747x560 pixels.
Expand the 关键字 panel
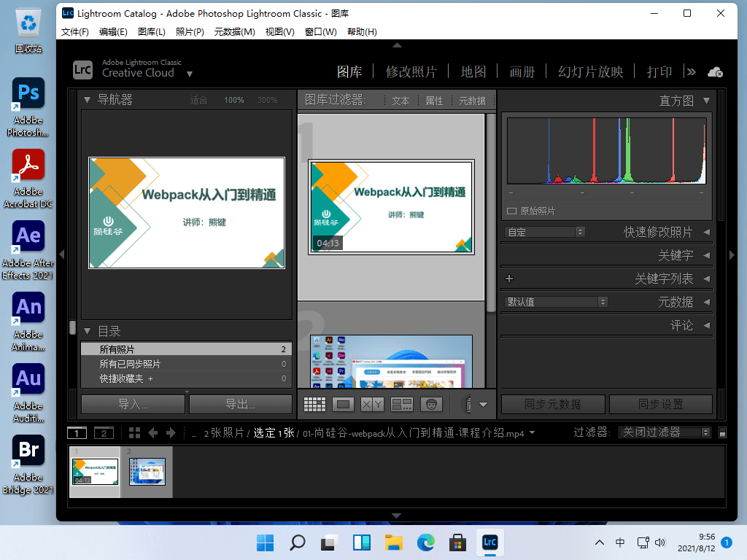[x=706, y=255]
